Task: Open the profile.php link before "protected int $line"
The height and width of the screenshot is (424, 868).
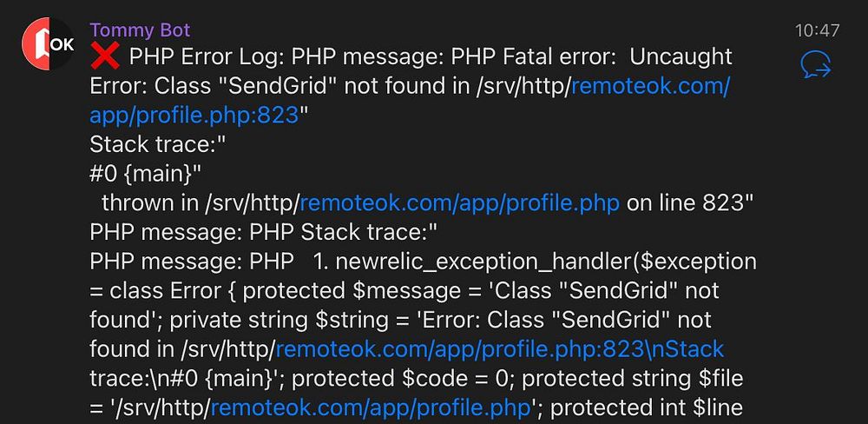Action: click(371, 408)
